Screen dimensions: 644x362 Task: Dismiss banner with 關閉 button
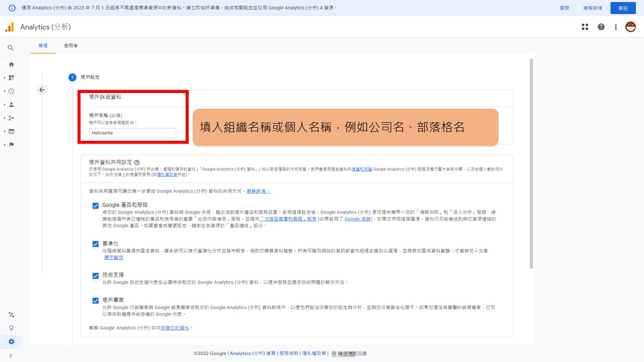pyautogui.click(x=565, y=9)
